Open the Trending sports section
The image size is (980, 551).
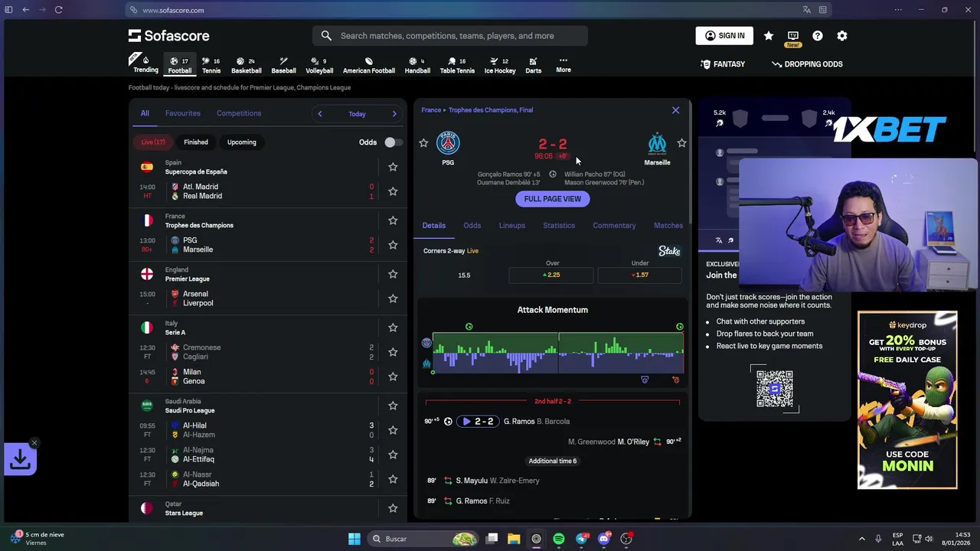pos(145,65)
